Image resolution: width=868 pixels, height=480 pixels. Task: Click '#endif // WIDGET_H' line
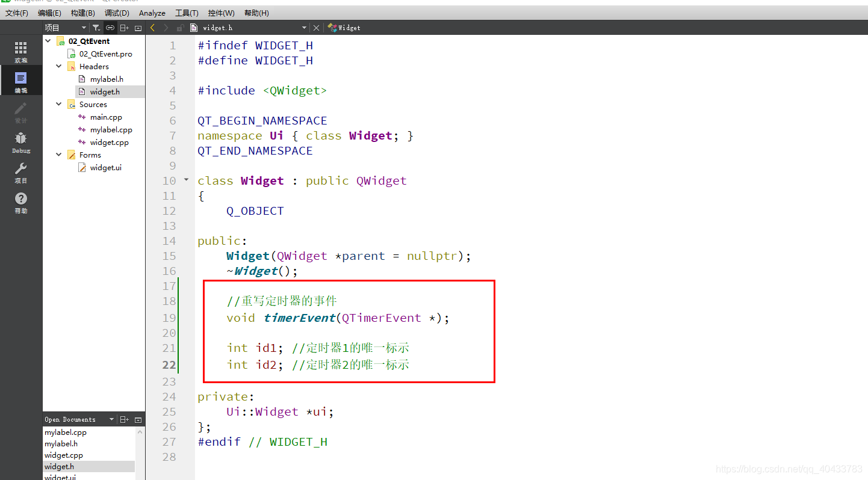[x=262, y=442]
